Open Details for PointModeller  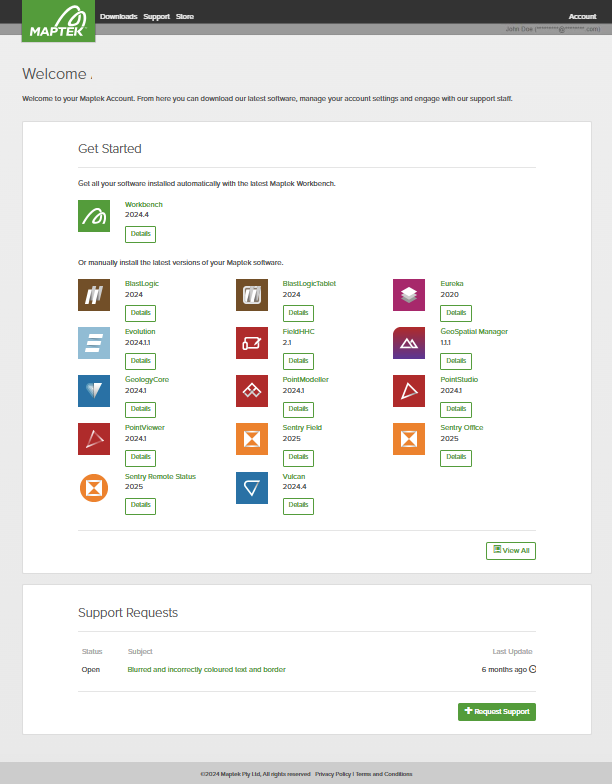pos(298,409)
